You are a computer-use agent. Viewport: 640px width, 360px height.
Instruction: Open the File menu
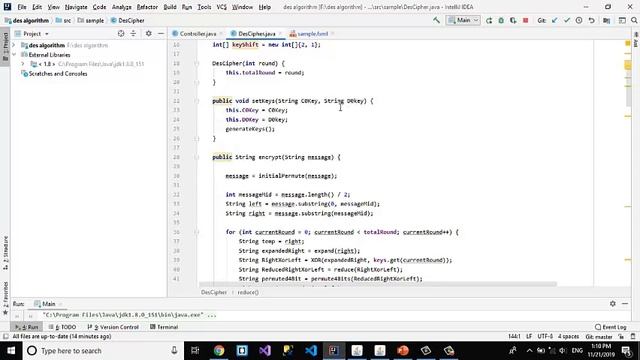(22, 7)
